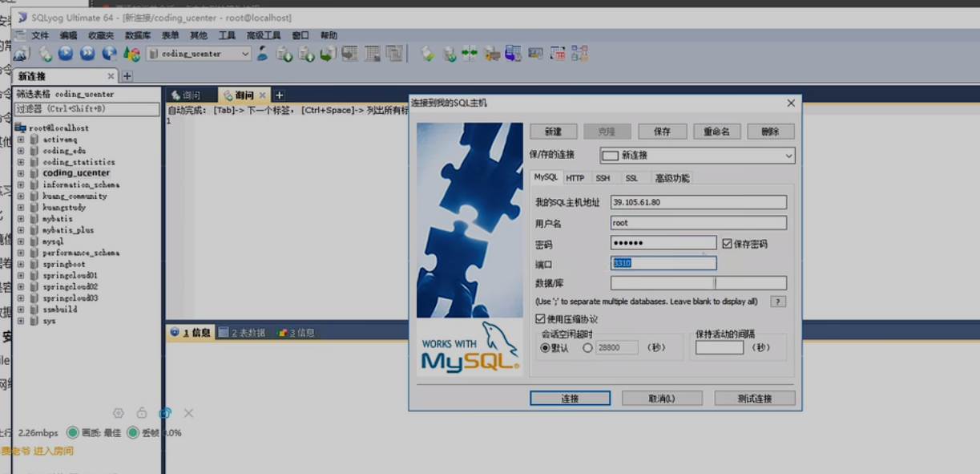Expand the kuangstudy database node
Image resolution: width=980 pixels, height=474 pixels.
pos(21,207)
